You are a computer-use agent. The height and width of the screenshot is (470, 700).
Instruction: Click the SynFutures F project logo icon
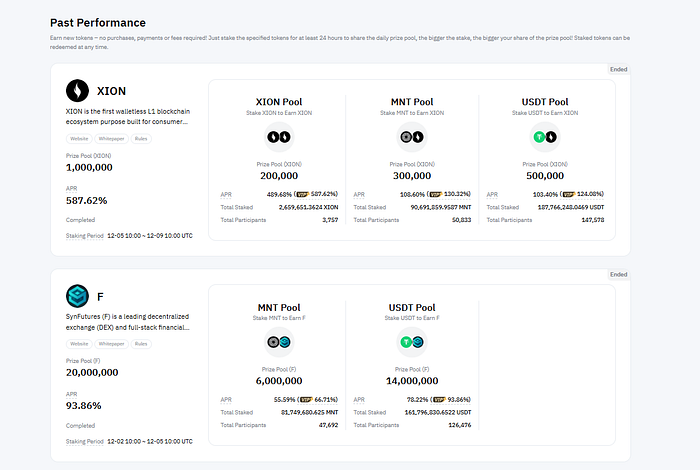pos(77,296)
